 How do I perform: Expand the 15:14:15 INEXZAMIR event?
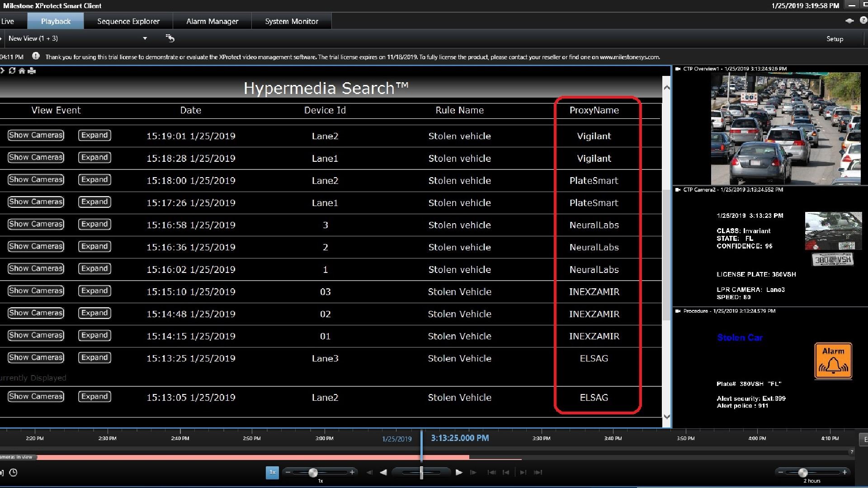(x=94, y=335)
